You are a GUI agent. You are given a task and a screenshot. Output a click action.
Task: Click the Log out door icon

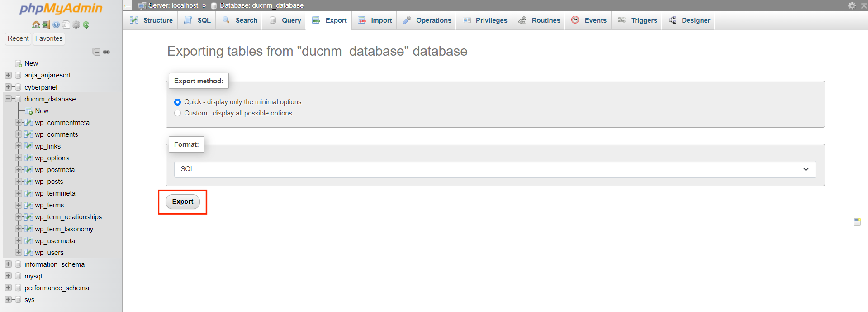click(x=46, y=24)
